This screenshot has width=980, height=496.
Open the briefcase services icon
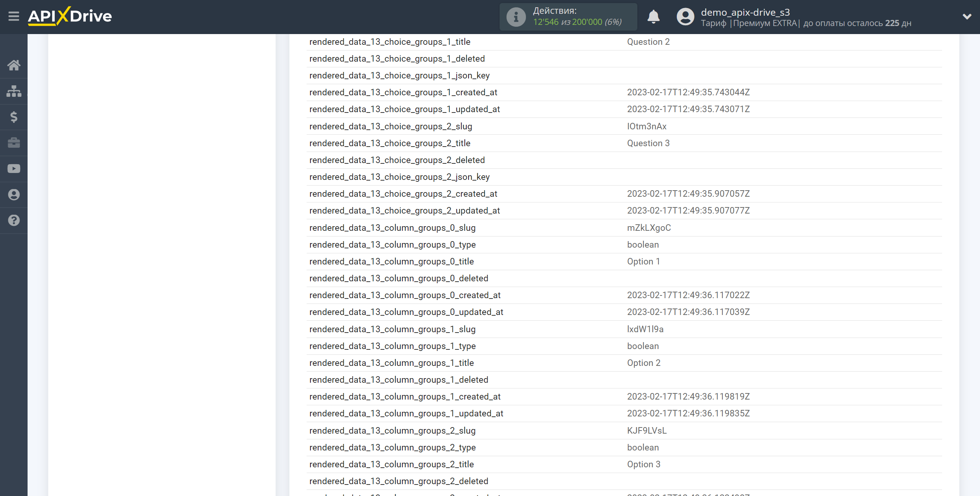click(x=14, y=143)
